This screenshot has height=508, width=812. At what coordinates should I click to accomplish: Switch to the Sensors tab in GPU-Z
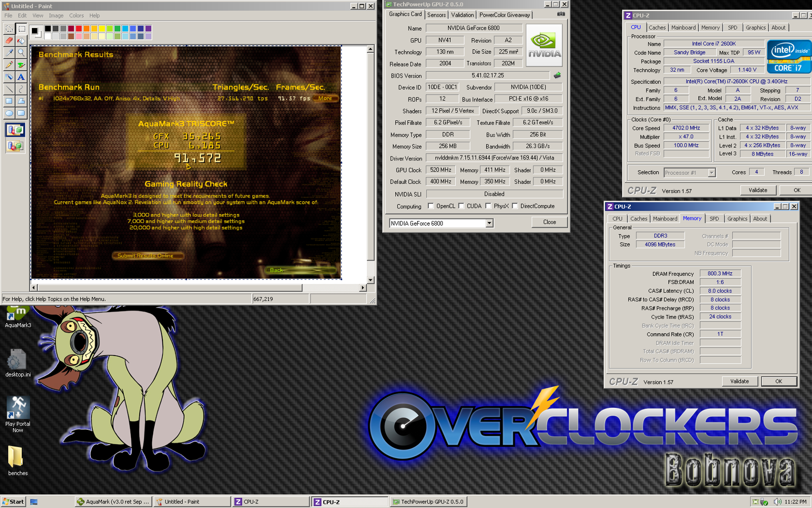click(436, 15)
